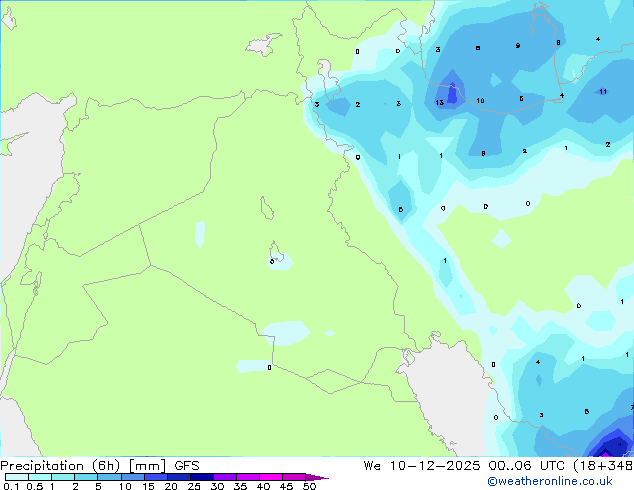Select the 5–10 mm legend color swatch
Viewport: 634px width, 490px height.
[109, 477]
